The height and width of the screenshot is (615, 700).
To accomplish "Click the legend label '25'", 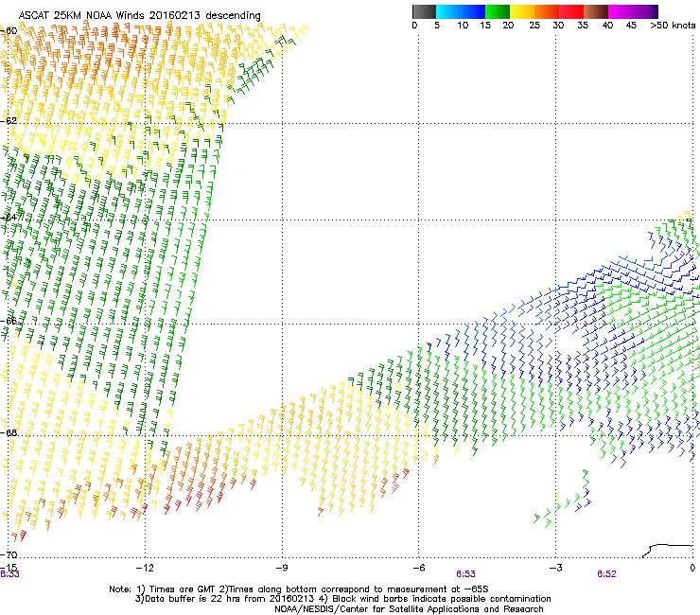I will pyautogui.click(x=534, y=26).
